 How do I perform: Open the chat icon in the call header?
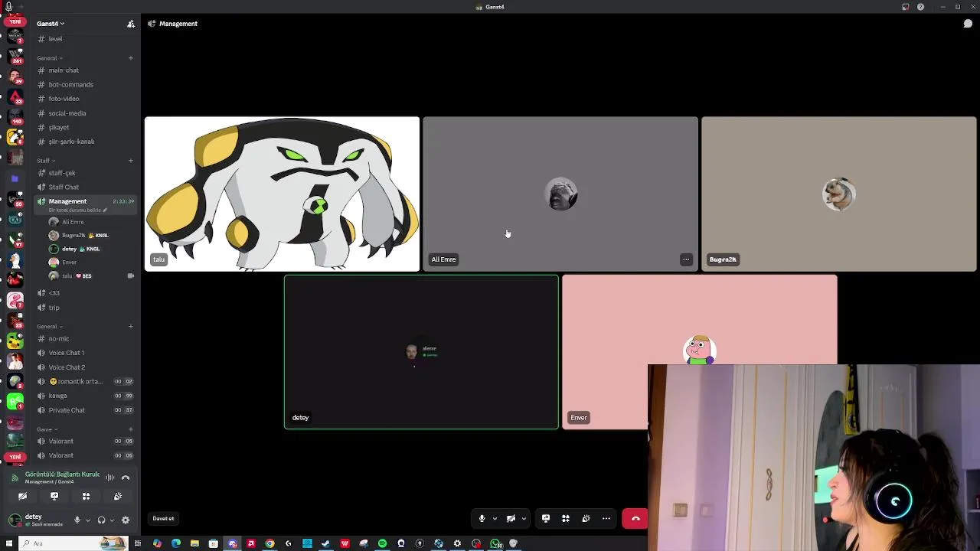(968, 24)
